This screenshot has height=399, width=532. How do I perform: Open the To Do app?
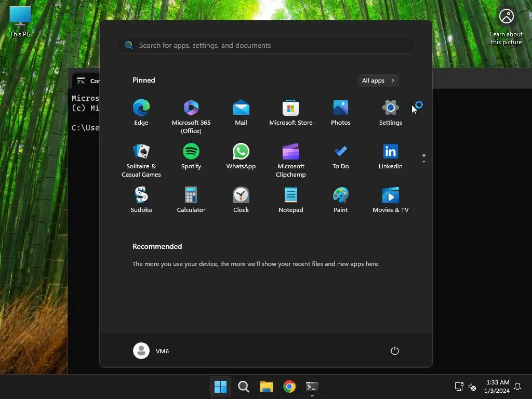(x=341, y=157)
